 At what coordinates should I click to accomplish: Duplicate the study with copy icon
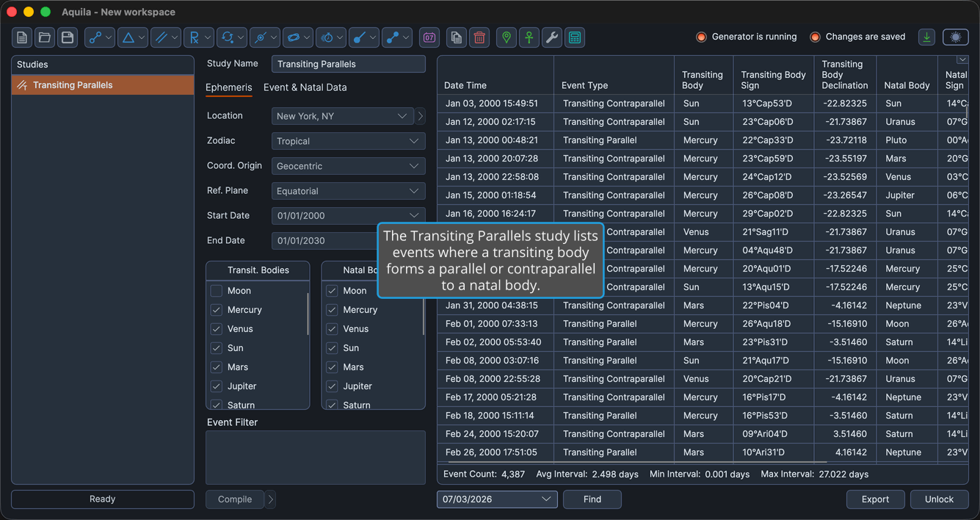[x=457, y=37]
